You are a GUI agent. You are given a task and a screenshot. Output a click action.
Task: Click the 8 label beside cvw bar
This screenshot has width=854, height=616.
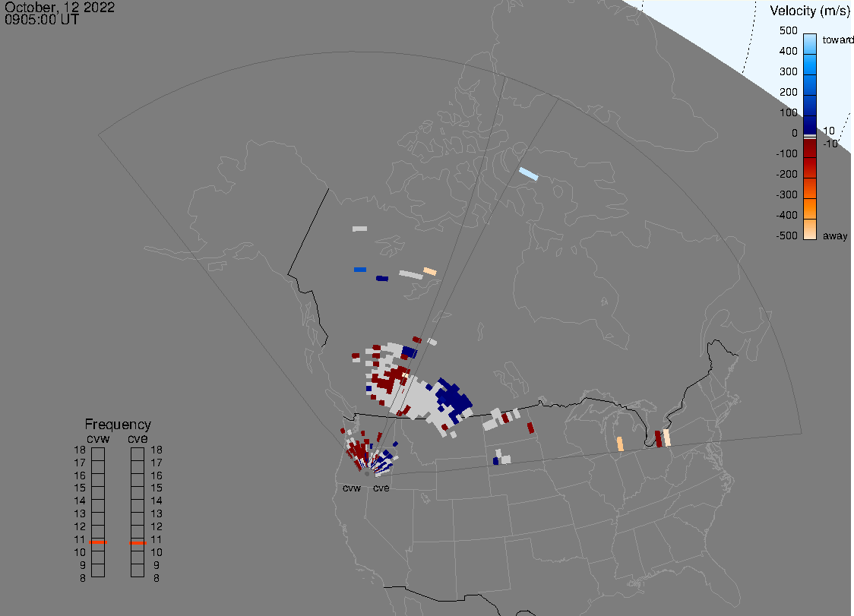(x=82, y=579)
